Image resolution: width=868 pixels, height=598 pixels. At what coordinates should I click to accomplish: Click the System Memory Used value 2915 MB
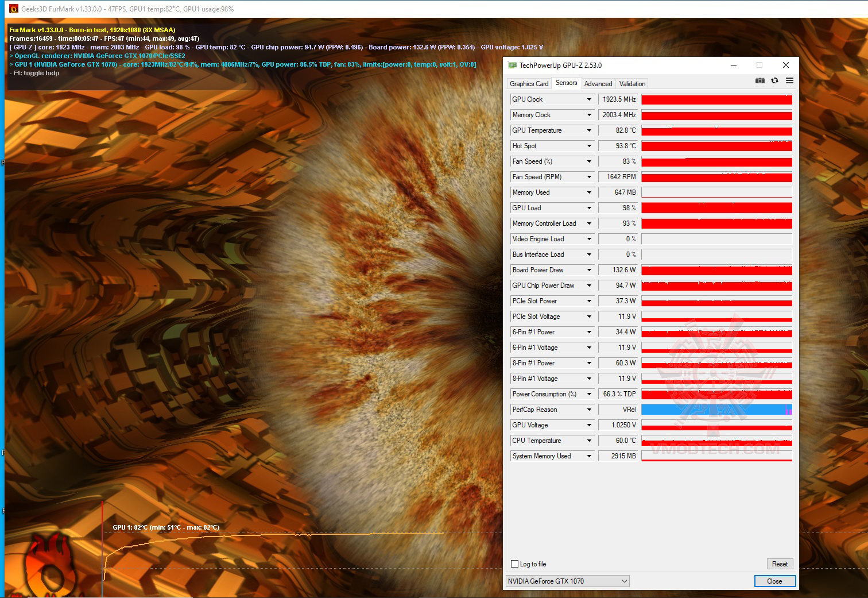click(618, 456)
